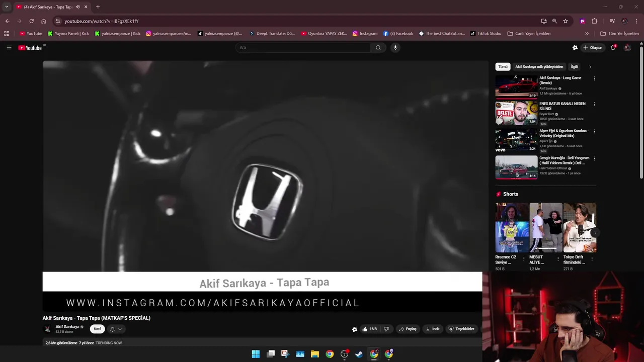The image size is (644, 362).
Task: Go to the YouTube home logo
Action: [x=30, y=48]
